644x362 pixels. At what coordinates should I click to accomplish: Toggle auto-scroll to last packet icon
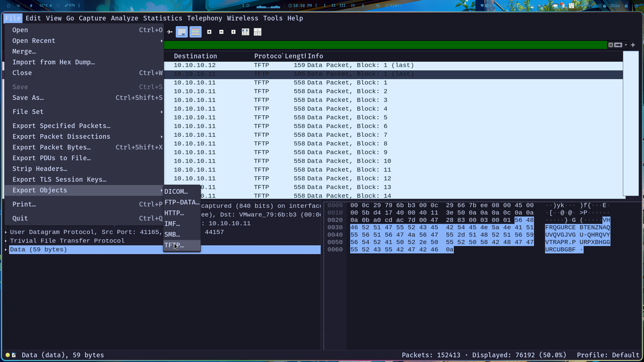tap(182, 32)
